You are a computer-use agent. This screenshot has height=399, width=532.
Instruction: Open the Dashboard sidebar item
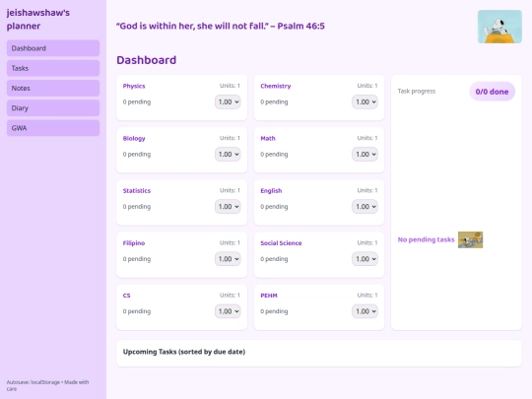(53, 48)
